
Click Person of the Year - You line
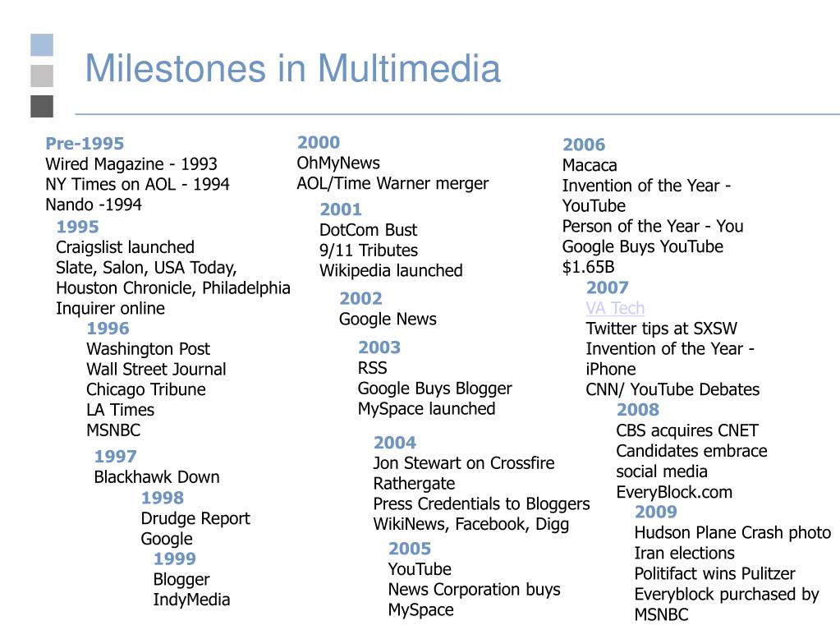pos(653,226)
